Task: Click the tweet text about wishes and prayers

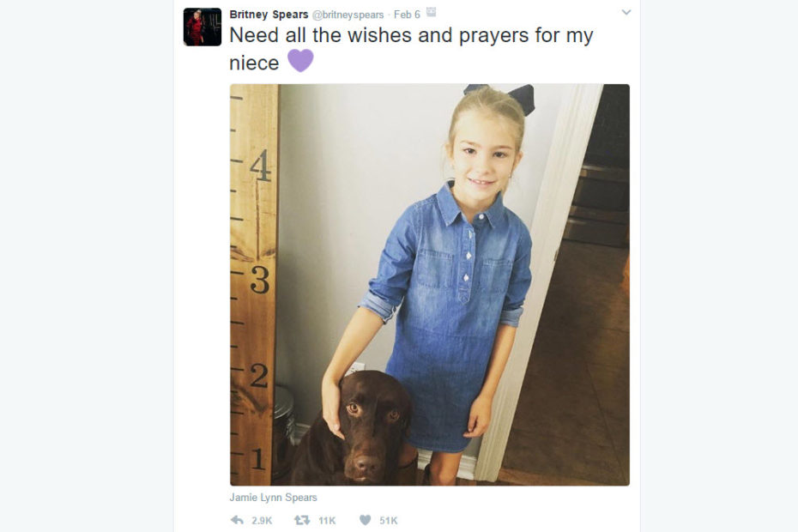Action: pyautogui.click(x=411, y=49)
